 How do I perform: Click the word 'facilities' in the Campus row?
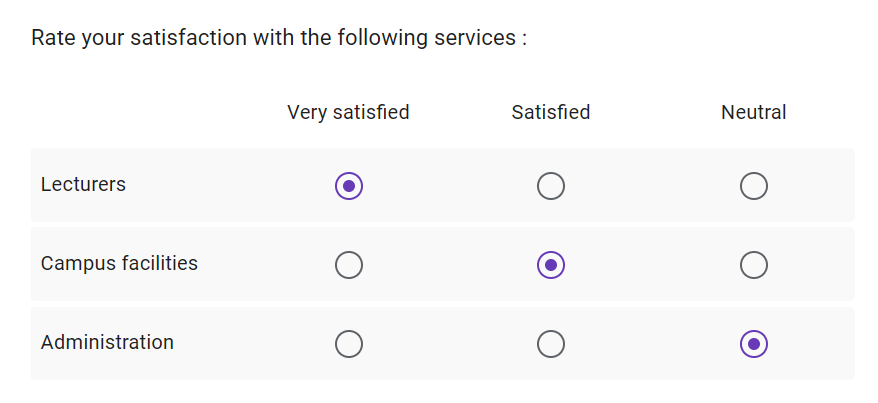coord(159,263)
